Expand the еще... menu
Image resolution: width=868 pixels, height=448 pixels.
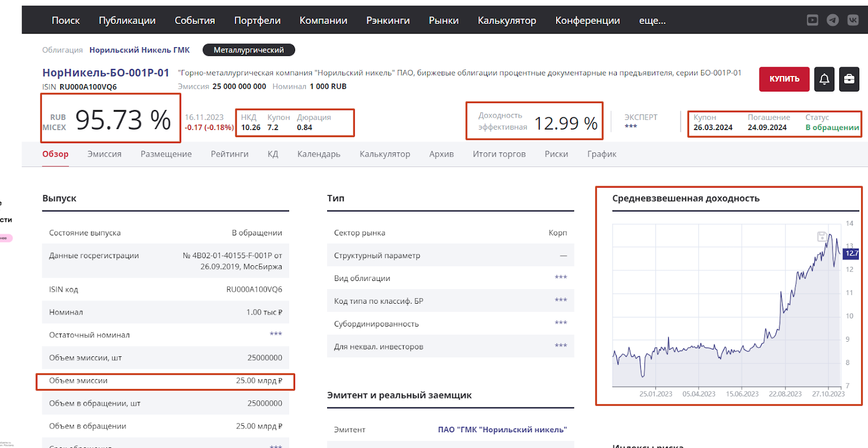[x=652, y=21]
